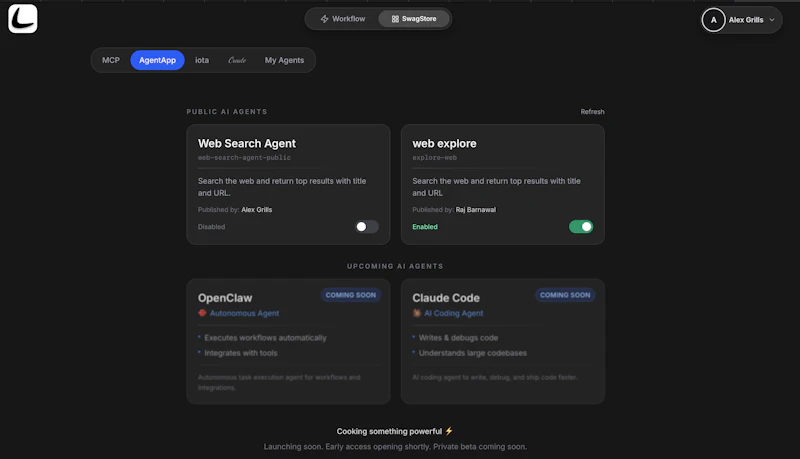
Task: Click 'Executes workflows automatically' bullet
Action: point(265,338)
